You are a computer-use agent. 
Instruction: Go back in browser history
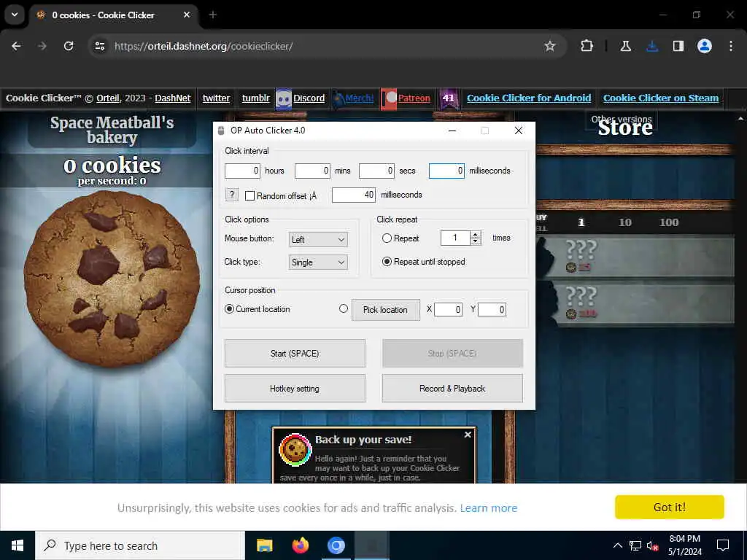point(16,46)
